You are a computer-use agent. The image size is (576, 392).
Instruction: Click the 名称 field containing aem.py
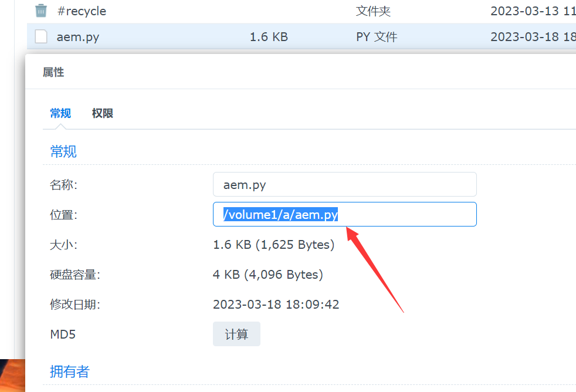(344, 185)
